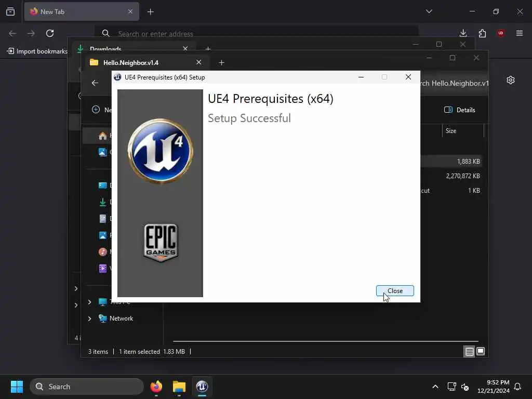Select the file row sized 2,270,872 KB
The image size is (532, 399).
451,176
